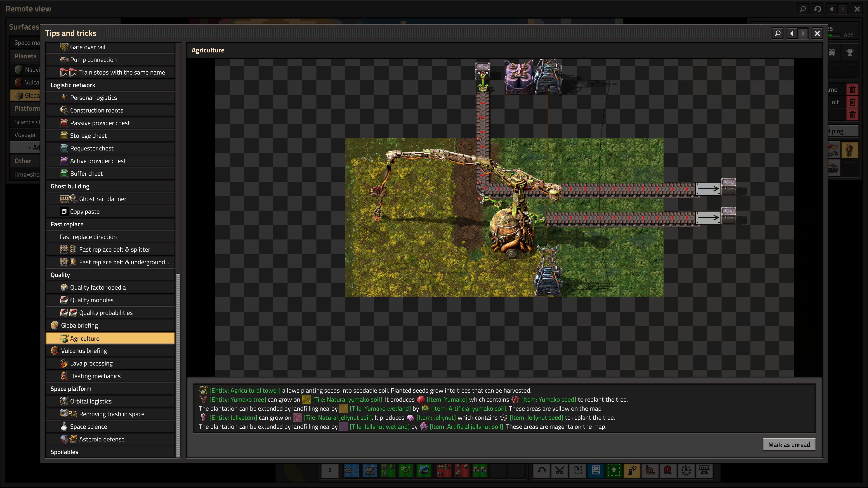
Task: Select the second blue blueprint quickbar slot
Action: pyautogui.click(x=370, y=470)
